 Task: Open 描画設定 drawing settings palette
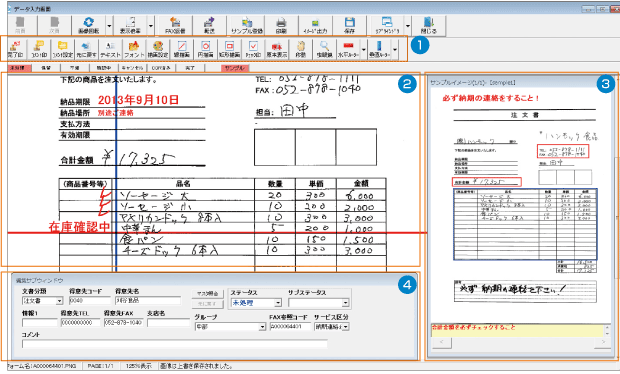click(x=158, y=49)
